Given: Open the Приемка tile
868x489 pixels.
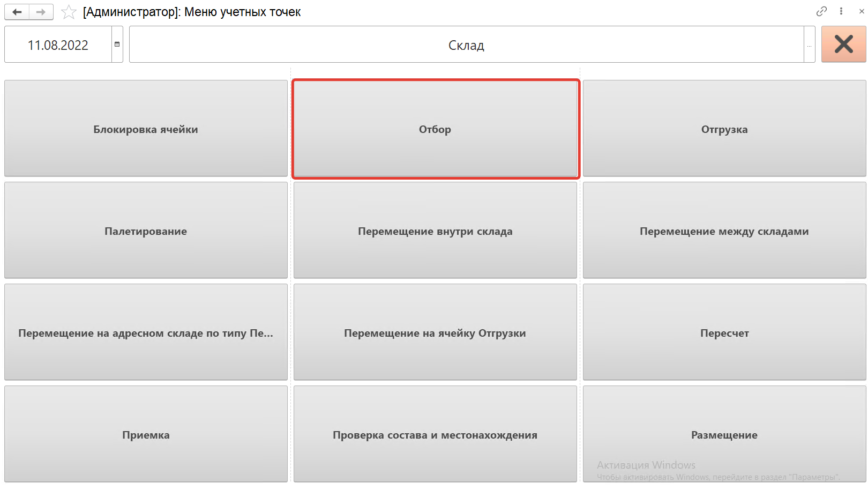Looking at the screenshot, I should [x=146, y=434].
